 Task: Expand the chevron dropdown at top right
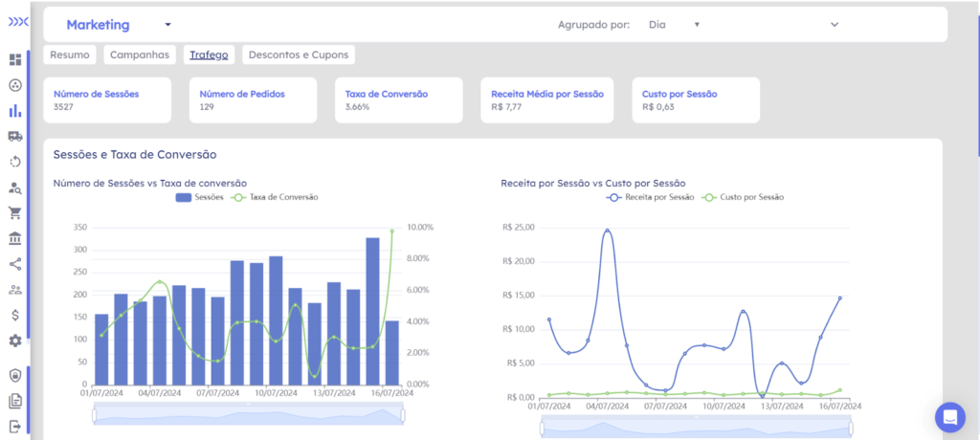[835, 24]
